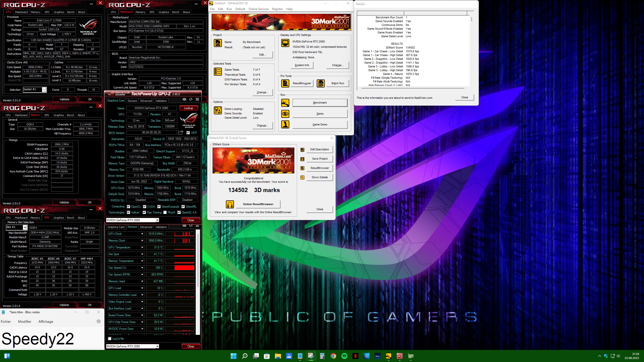Click the share BIOS icon next to BIOS Version
The height and width of the screenshot is (362, 644).
pos(181,132)
